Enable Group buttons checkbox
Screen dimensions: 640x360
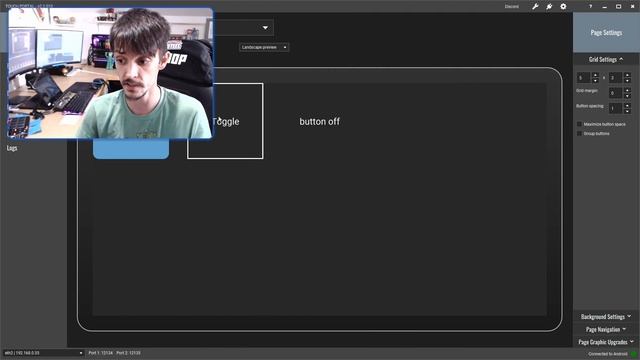tap(579, 133)
